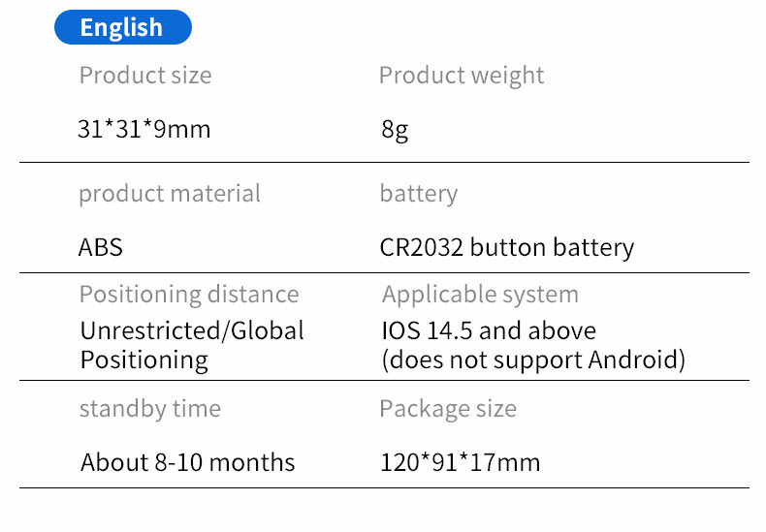Click the divider line below ABS row
766x532 pixels.
click(384, 273)
